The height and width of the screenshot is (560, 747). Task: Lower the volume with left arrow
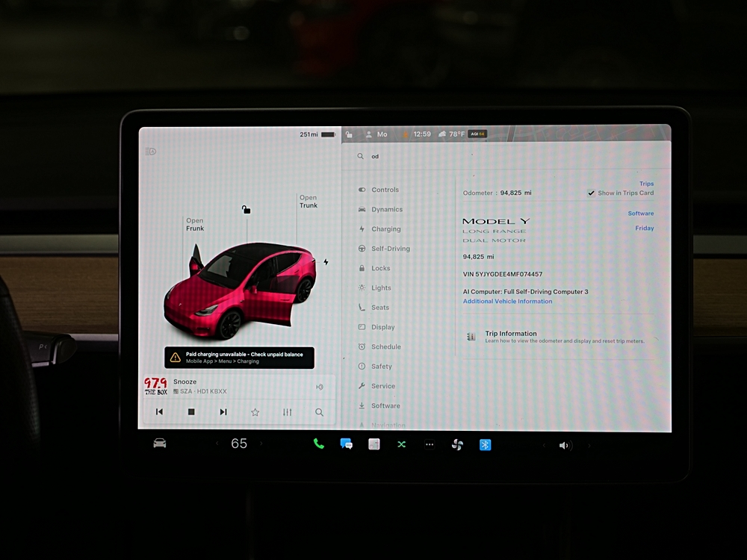544,446
